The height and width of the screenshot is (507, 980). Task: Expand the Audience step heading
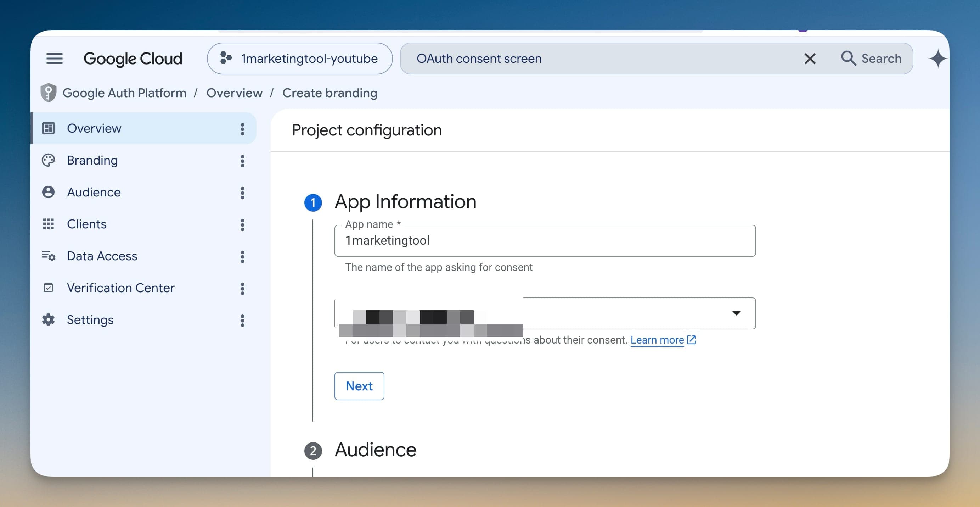pos(376,450)
